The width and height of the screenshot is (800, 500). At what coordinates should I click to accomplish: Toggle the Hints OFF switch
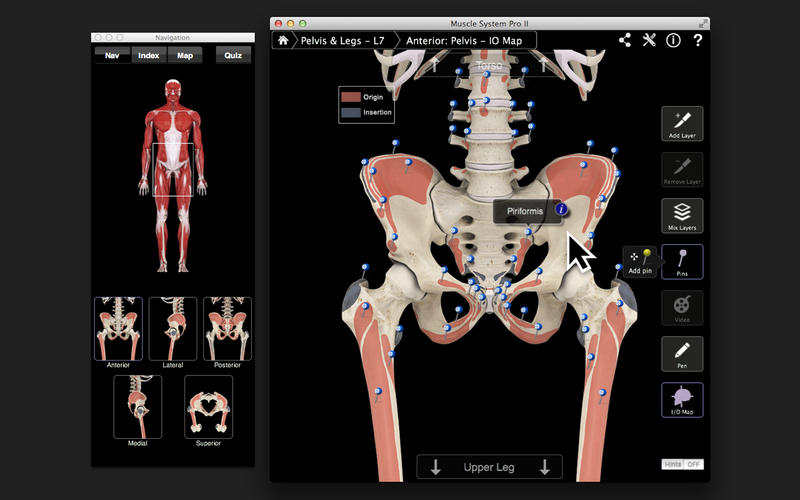683,464
